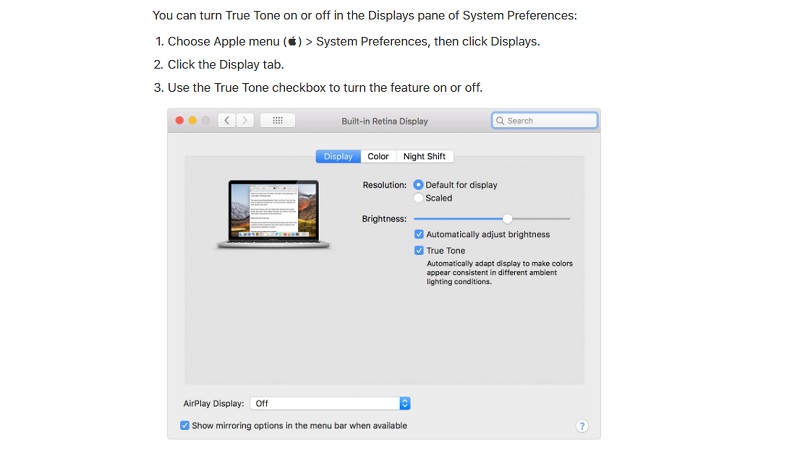Show all preferences with the grid icon
Image resolution: width=800 pixels, height=458 pixels.
click(278, 120)
